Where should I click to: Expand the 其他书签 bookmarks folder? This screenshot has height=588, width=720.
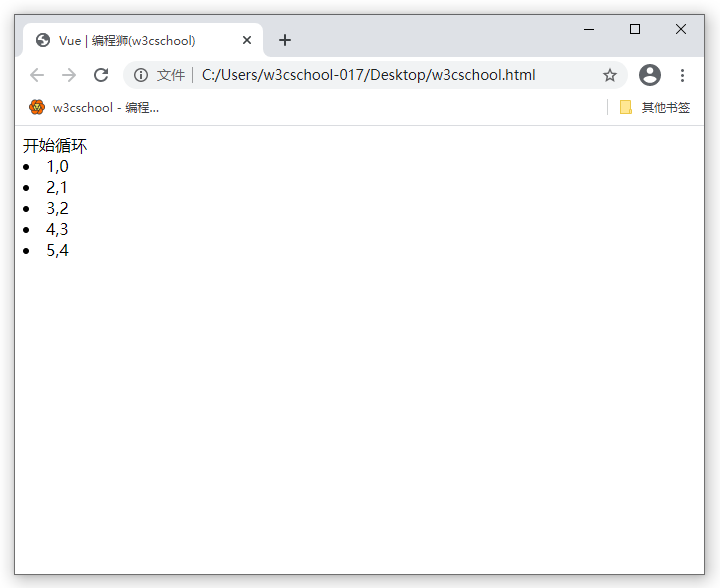point(655,107)
